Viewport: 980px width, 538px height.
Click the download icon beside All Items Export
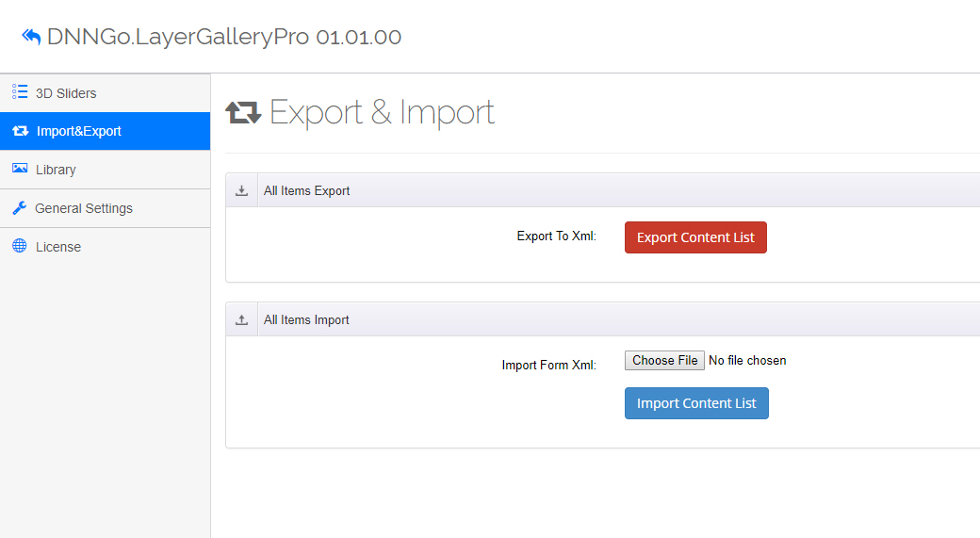coord(242,190)
